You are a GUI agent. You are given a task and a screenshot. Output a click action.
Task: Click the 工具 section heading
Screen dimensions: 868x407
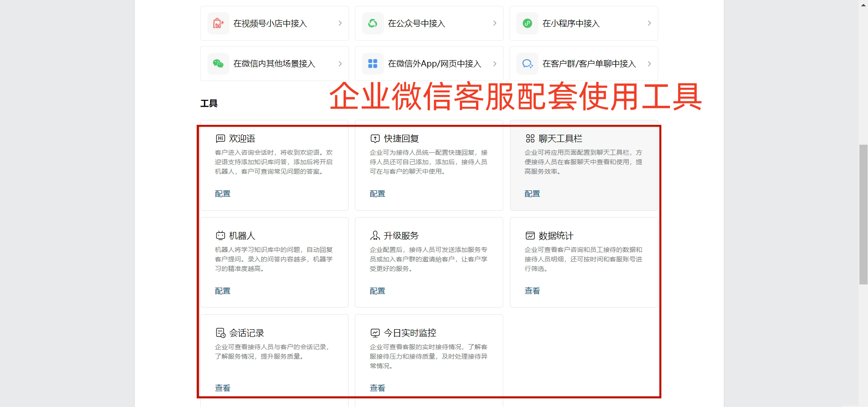click(x=209, y=104)
